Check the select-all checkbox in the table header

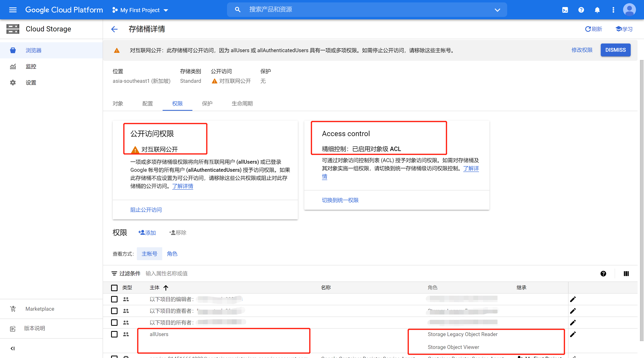[114, 288]
